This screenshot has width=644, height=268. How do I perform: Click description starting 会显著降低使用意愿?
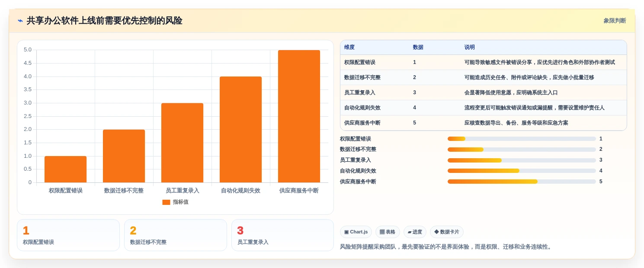(511, 93)
